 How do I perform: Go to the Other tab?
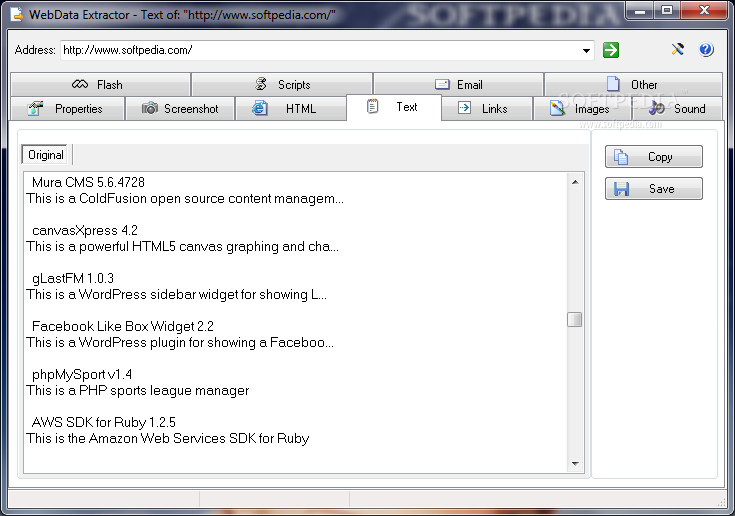[x=633, y=84]
